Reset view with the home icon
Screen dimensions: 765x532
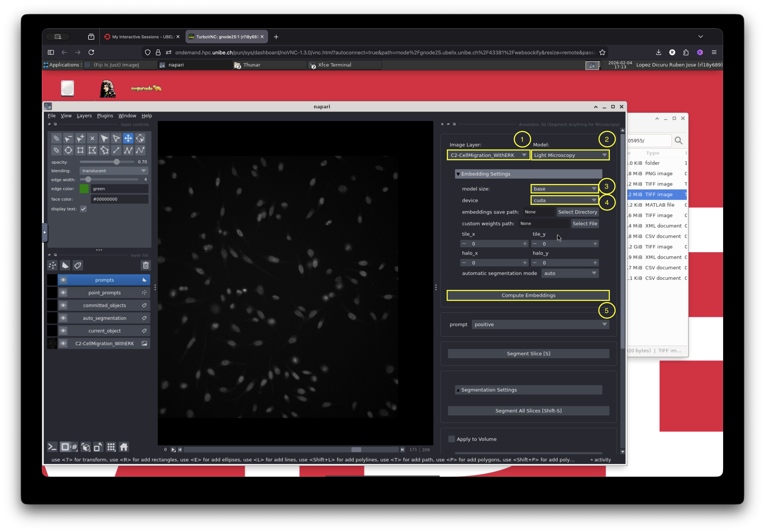(124, 447)
